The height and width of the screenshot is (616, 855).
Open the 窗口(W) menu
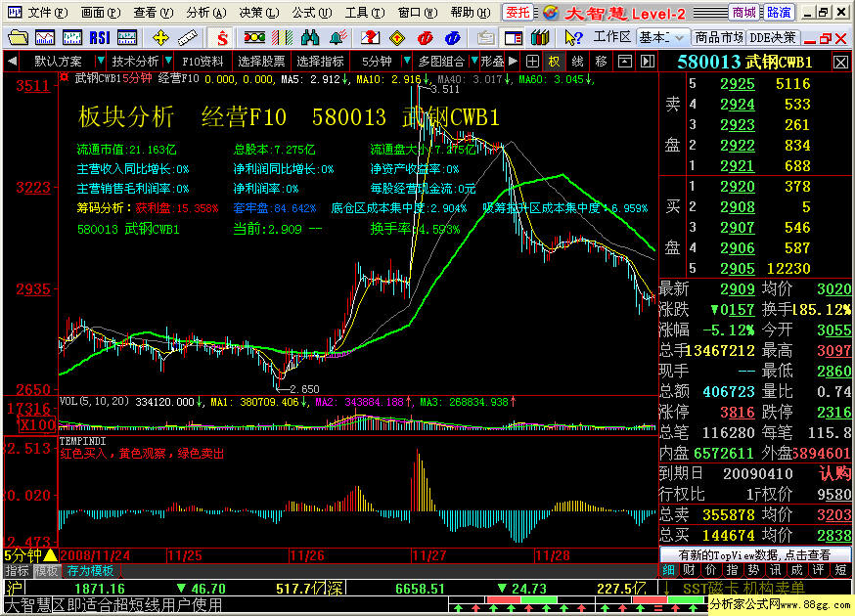point(418,12)
